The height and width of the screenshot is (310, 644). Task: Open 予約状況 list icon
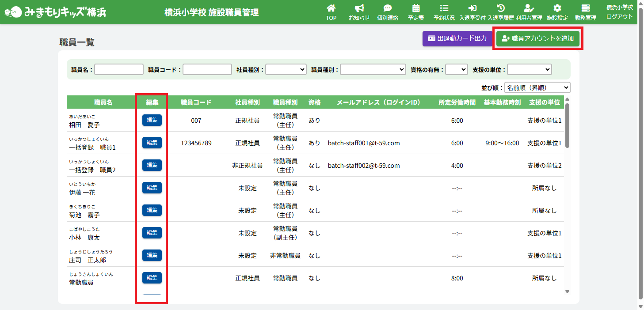(x=444, y=8)
